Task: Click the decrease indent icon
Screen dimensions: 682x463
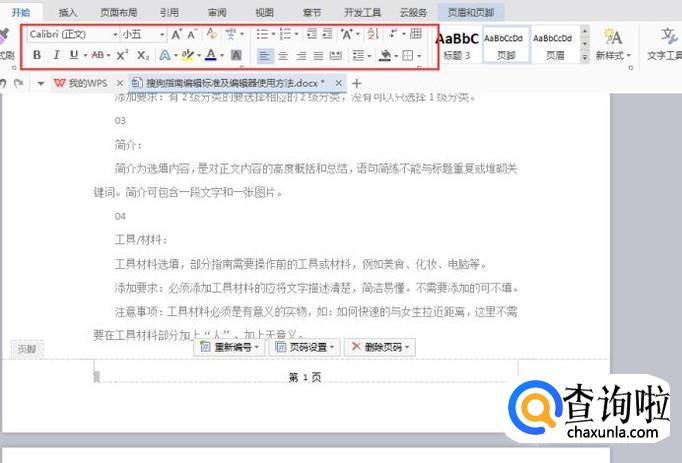Action: pyautogui.click(x=311, y=34)
